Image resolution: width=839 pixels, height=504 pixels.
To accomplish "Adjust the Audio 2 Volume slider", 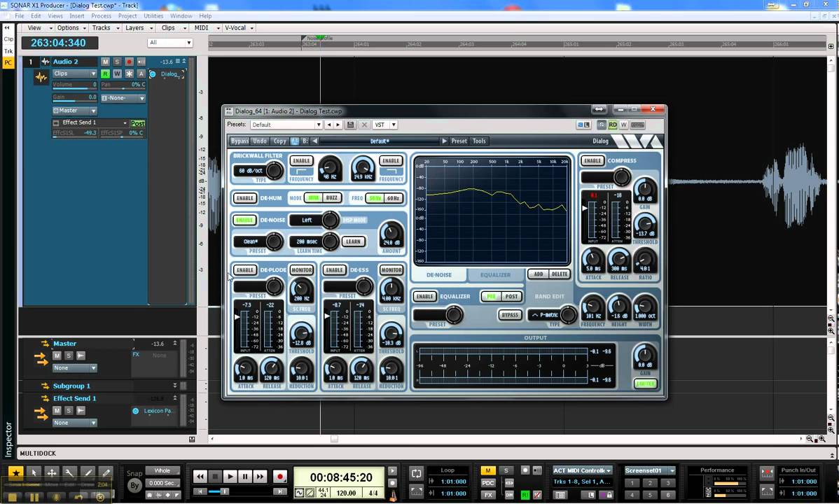I will coord(74,85).
